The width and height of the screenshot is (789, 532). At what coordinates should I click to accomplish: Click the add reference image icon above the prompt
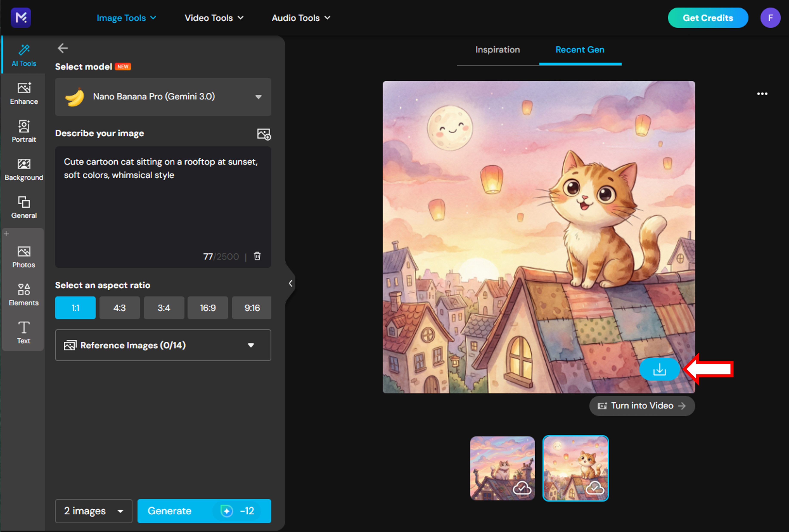pyautogui.click(x=264, y=134)
